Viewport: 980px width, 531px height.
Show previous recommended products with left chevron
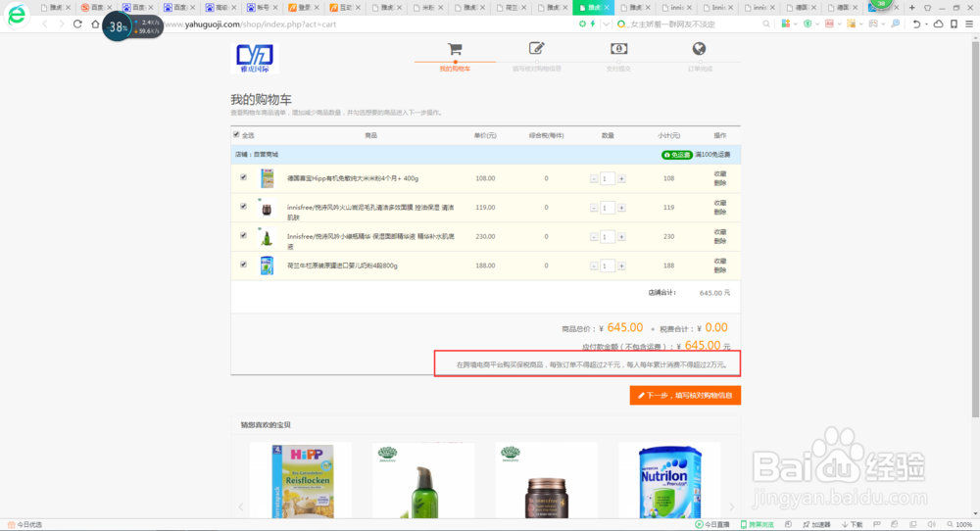pos(241,507)
